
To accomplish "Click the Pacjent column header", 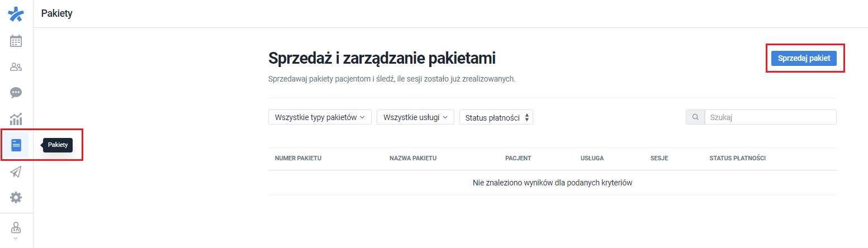I will pos(518,159).
